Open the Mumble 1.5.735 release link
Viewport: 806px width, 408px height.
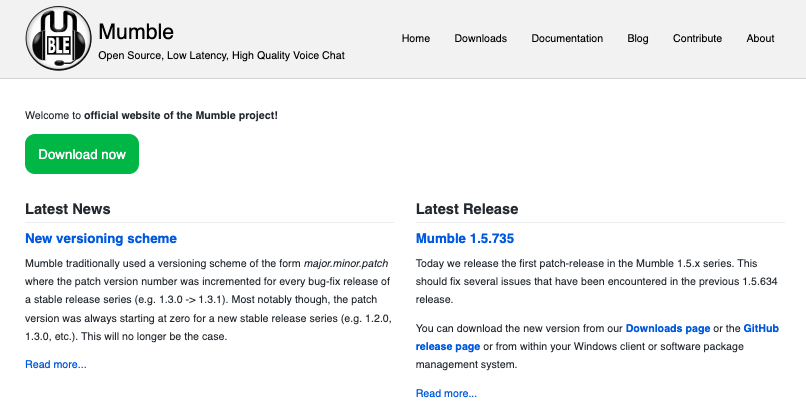pyautogui.click(x=465, y=239)
